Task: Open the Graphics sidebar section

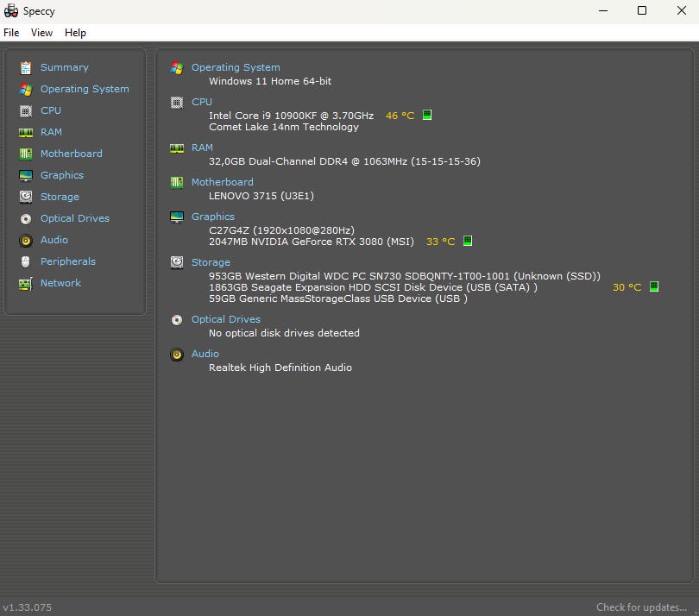Action: 62,175
